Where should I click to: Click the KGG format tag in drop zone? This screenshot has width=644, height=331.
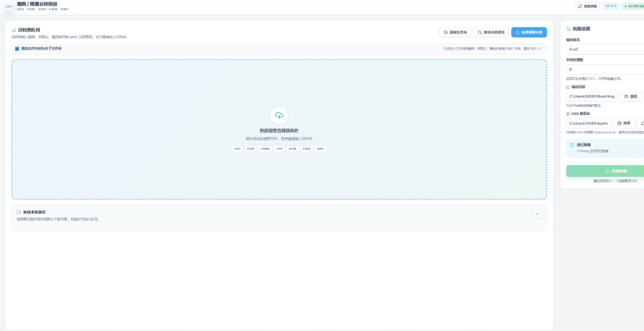pos(237,149)
